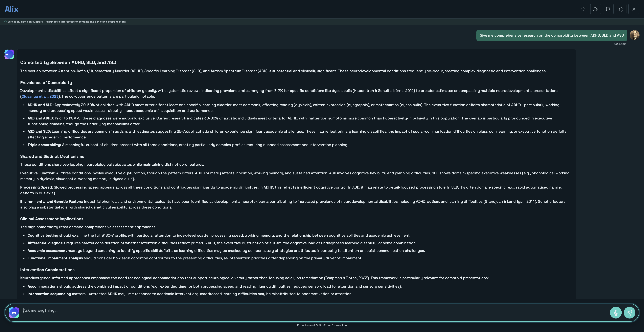Click the user message about ADHD, SLD and ASD

coord(552,35)
